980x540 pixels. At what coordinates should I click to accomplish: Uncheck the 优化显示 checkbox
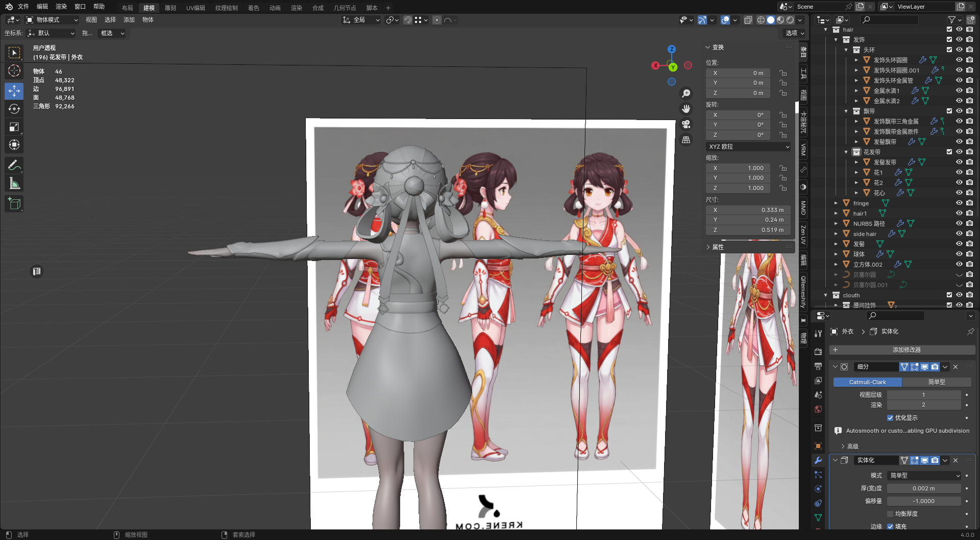[890, 418]
